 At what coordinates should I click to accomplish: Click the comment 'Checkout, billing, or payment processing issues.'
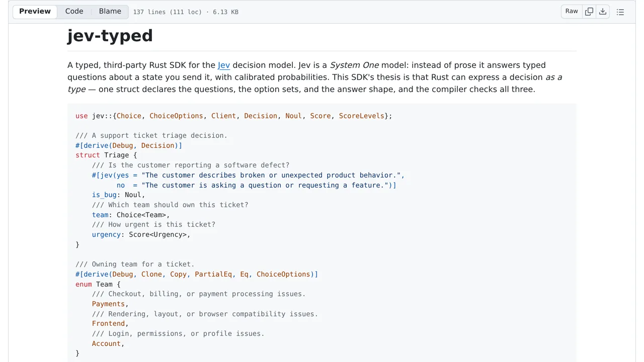[199, 294]
